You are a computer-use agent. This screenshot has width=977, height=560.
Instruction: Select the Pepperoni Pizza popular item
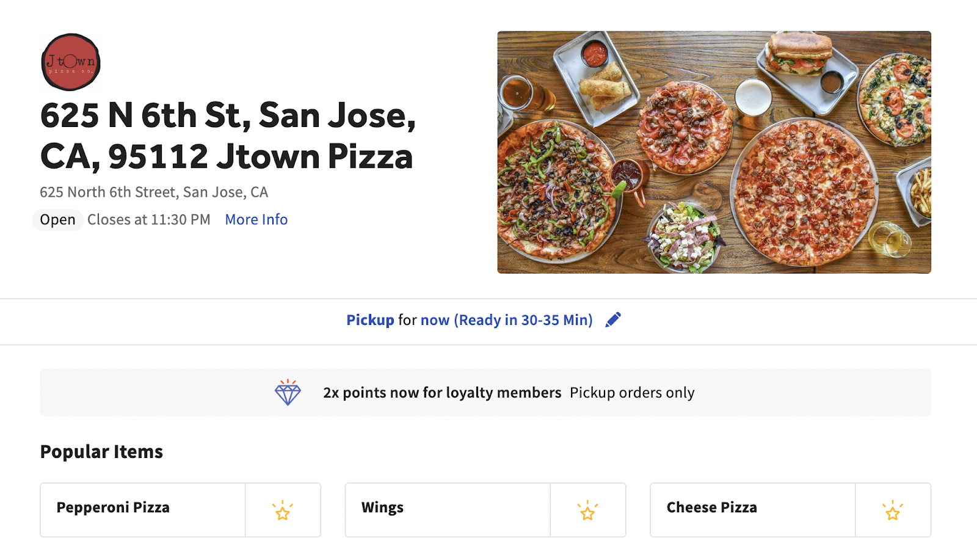113,508
